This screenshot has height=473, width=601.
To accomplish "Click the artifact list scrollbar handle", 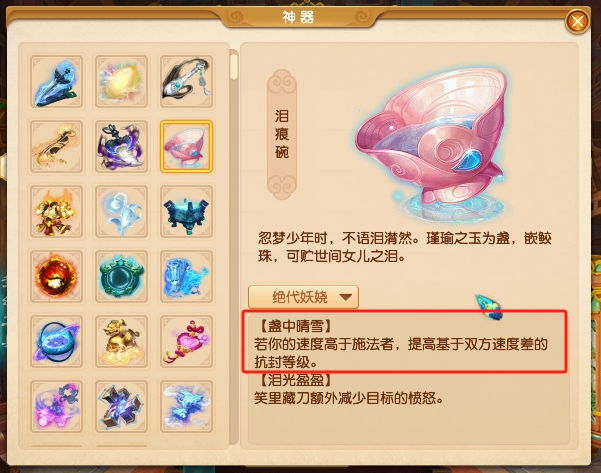I will point(234,66).
